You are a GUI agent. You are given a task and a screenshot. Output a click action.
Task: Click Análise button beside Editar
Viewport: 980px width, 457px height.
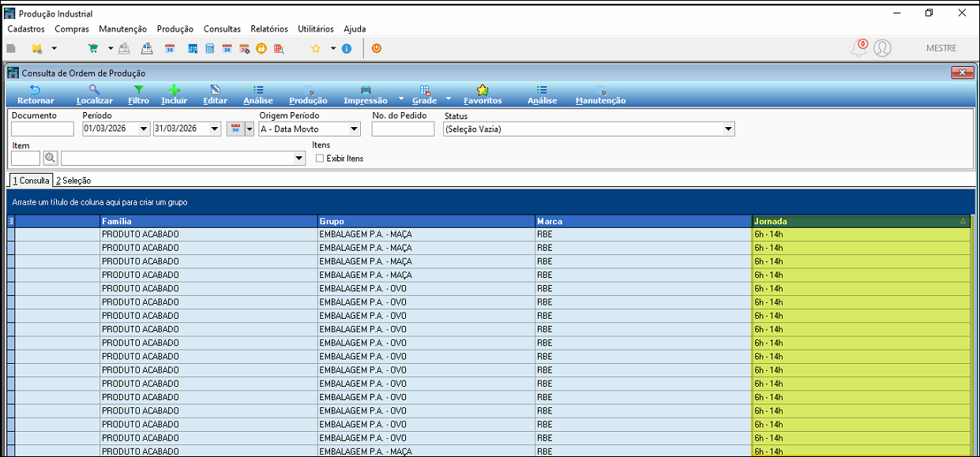pos(258,95)
